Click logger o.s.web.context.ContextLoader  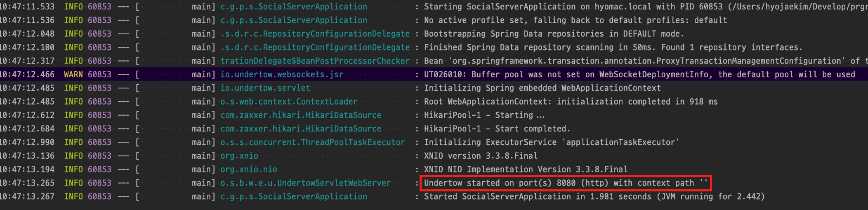[289, 102]
